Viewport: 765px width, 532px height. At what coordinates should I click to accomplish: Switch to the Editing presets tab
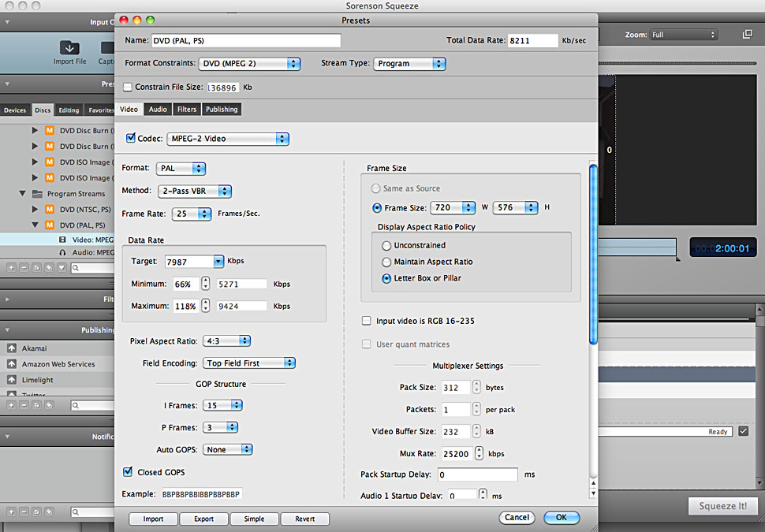pyautogui.click(x=69, y=110)
